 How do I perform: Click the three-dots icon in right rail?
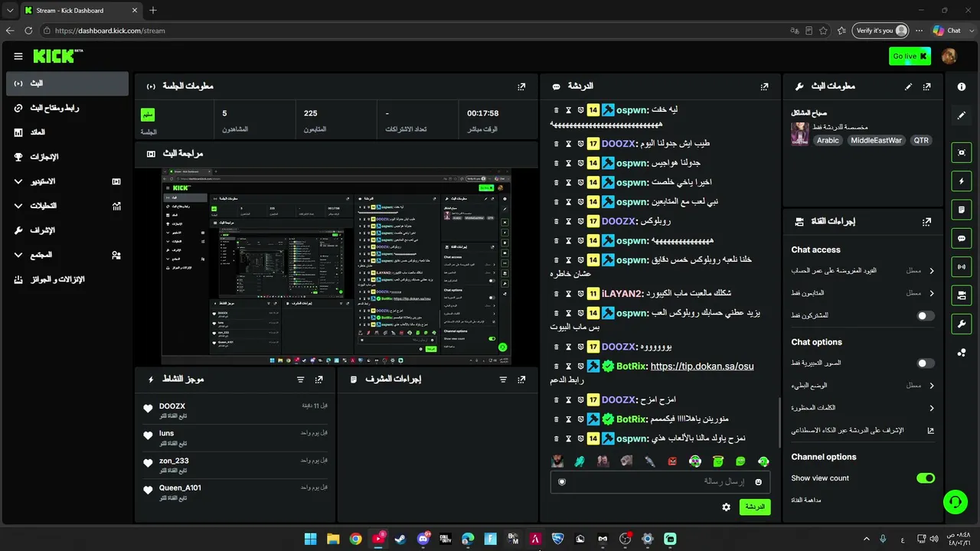962,352
